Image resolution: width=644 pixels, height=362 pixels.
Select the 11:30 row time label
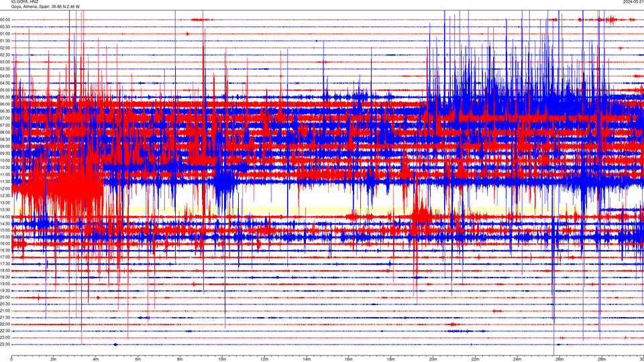coord(5,182)
